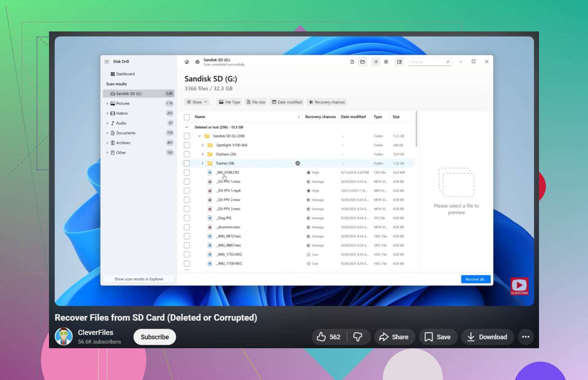This screenshot has width=588, height=380.
Task: Check the box for Spotlight-V100 folder
Action: (187, 145)
